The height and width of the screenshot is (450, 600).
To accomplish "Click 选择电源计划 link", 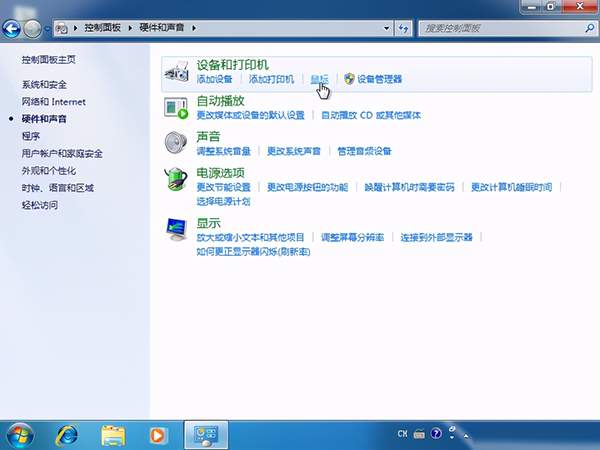I will [223, 201].
